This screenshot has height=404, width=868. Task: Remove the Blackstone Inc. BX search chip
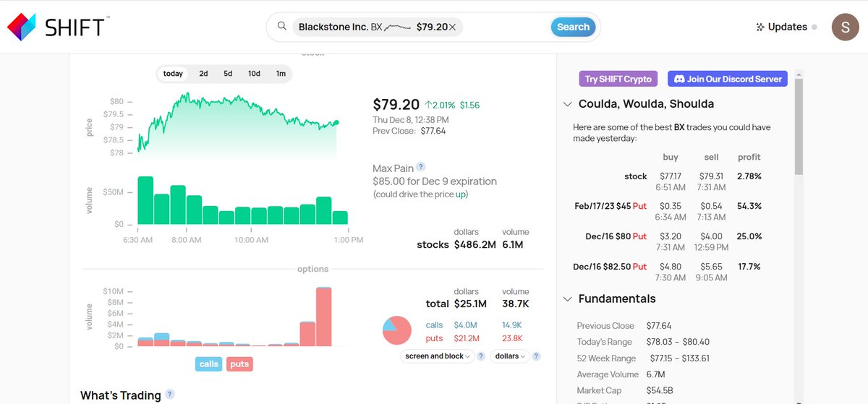click(453, 27)
